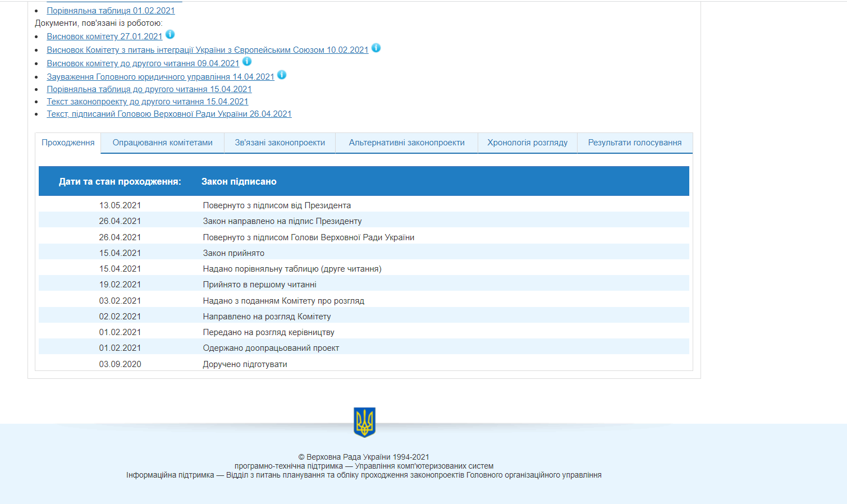Viewport: 847px width, 504px height.
Task: Open Текст законопроекту до другого читання link
Action: pos(147,102)
